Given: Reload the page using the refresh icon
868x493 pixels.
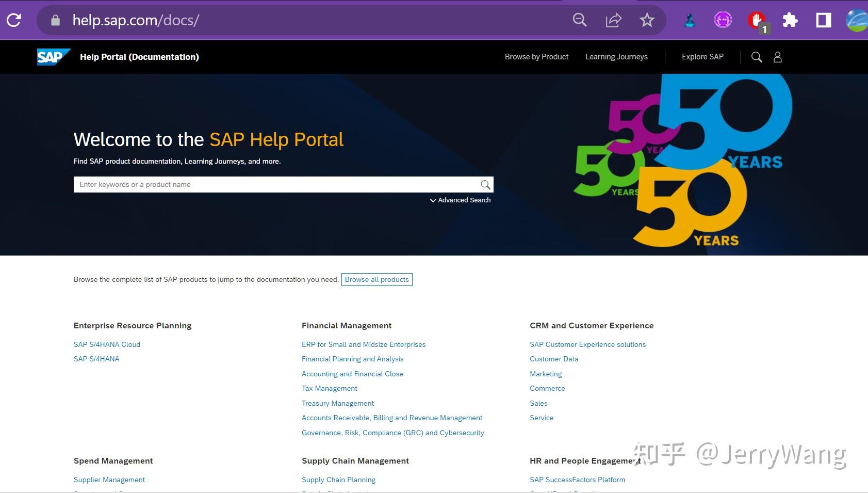Looking at the screenshot, I should click(14, 20).
